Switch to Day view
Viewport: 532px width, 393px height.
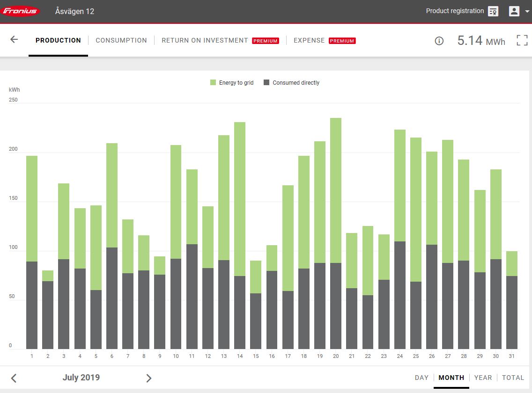(x=421, y=378)
